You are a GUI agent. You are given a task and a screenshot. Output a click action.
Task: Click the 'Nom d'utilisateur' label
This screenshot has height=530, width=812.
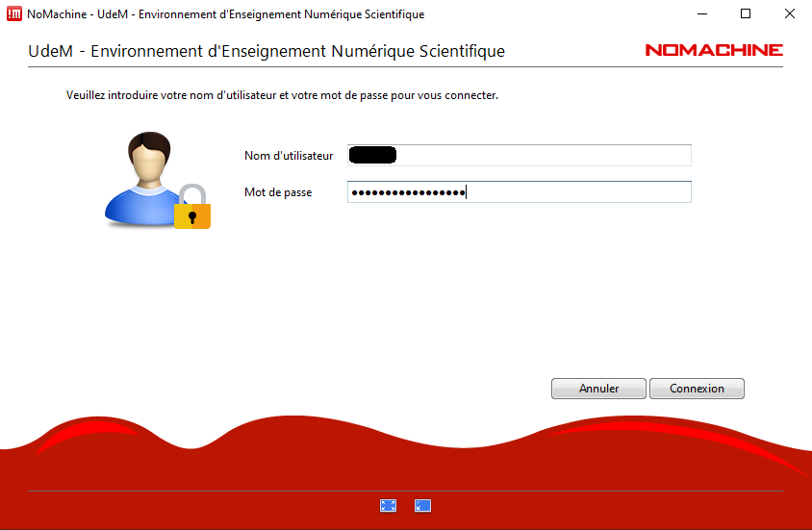tap(289, 156)
